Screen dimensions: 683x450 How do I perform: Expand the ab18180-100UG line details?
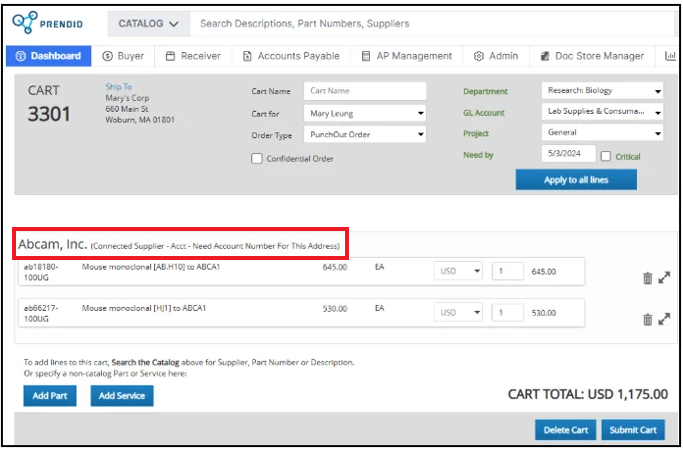pyautogui.click(x=664, y=277)
